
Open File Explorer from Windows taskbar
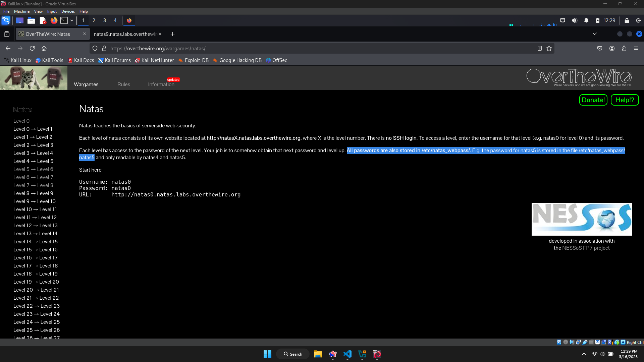[318, 354]
